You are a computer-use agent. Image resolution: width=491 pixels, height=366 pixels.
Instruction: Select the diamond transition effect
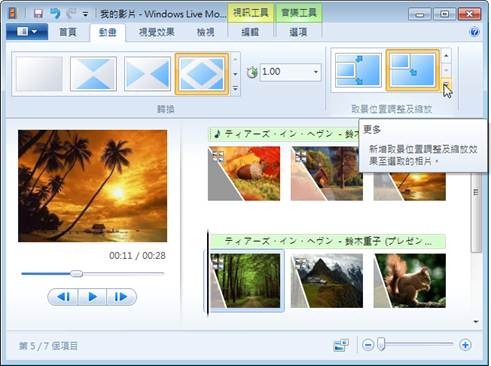[x=202, y=74]
